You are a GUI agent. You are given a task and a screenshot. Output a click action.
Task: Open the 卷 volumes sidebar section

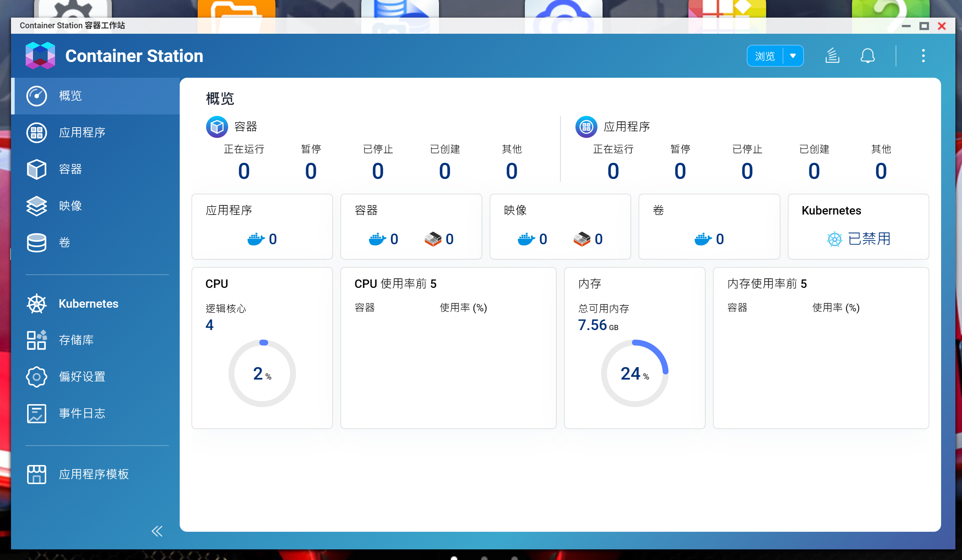pos(95,242)
